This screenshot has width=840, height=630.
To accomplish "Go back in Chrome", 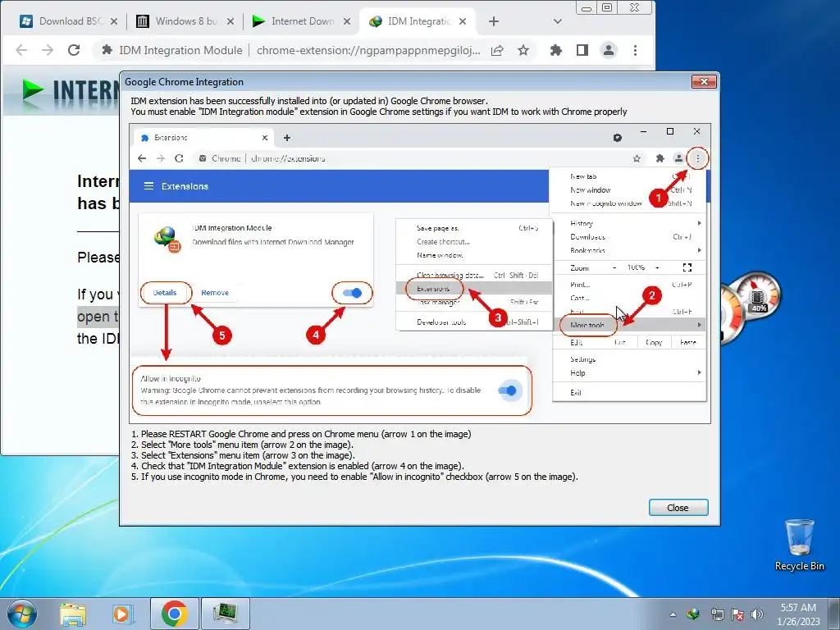I will tap(21, 50).
